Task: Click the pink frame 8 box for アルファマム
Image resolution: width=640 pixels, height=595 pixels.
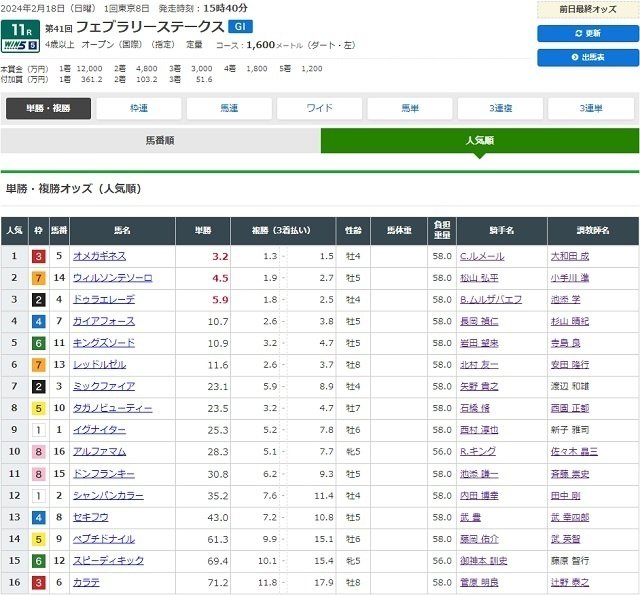Action: [38, 451]
